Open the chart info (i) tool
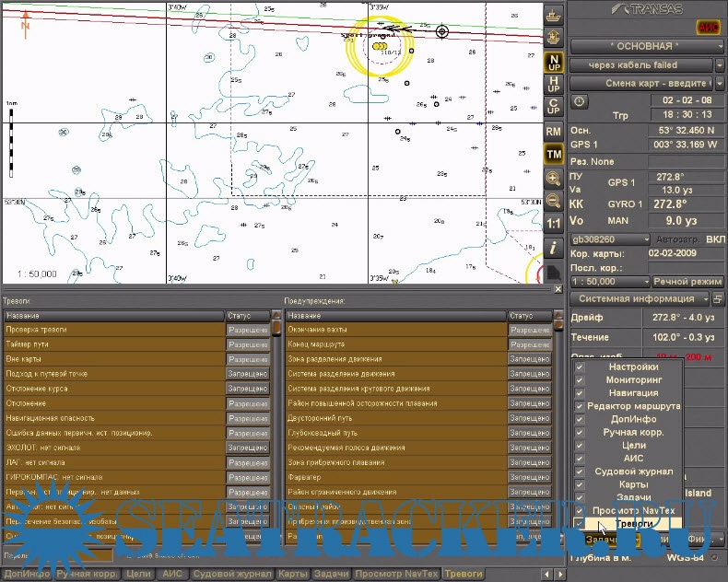The width and height of the screenshot is (728, 582). pos(554,248)
